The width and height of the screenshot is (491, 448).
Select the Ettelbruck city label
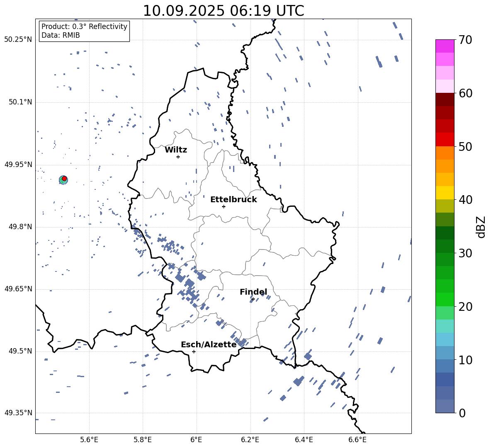point(233,200)
